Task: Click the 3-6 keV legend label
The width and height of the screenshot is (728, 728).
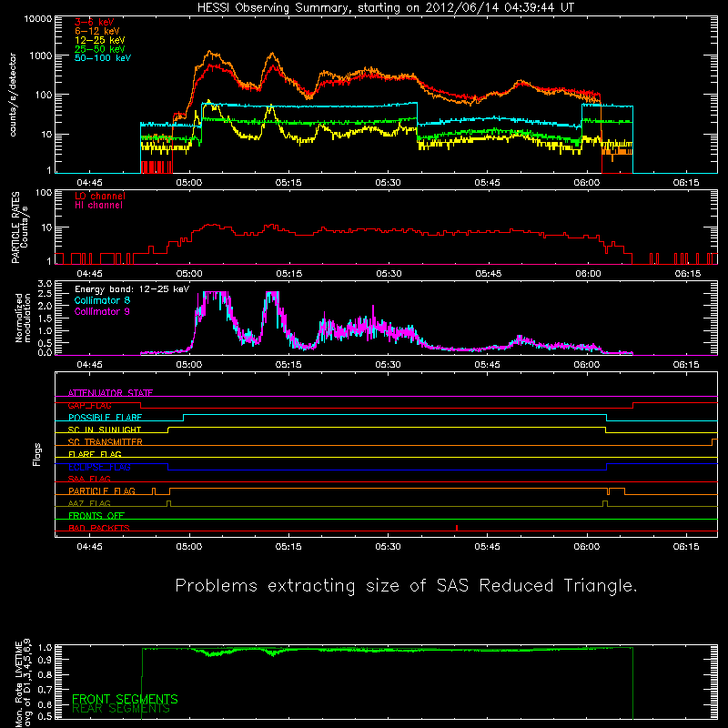Action: point(94,22)
